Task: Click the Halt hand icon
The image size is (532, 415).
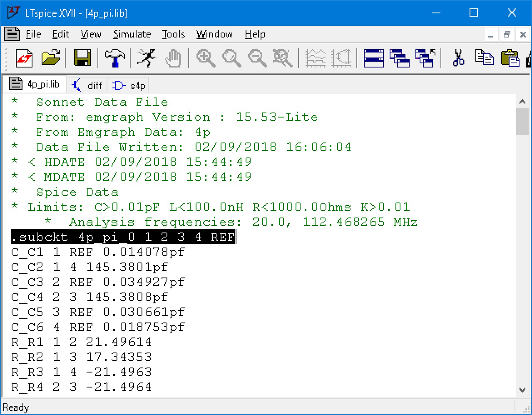Action: (173, 58)
